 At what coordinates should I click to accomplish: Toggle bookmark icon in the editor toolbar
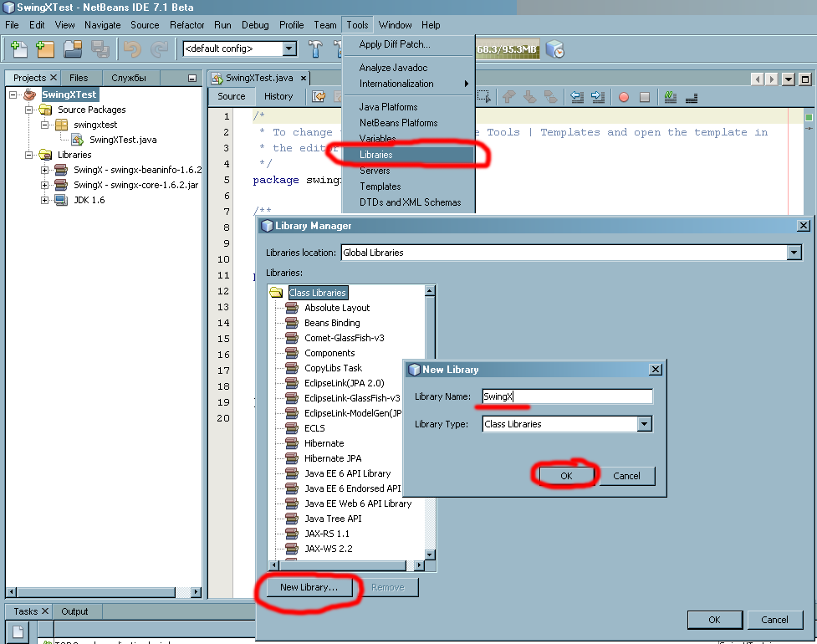pos(550,96)
